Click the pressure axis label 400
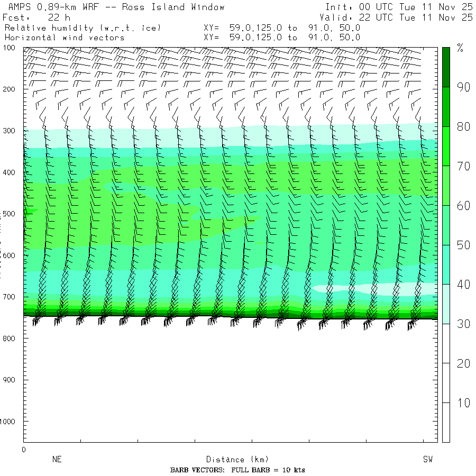This screenshot has width=476, height=476. (9, 172)
